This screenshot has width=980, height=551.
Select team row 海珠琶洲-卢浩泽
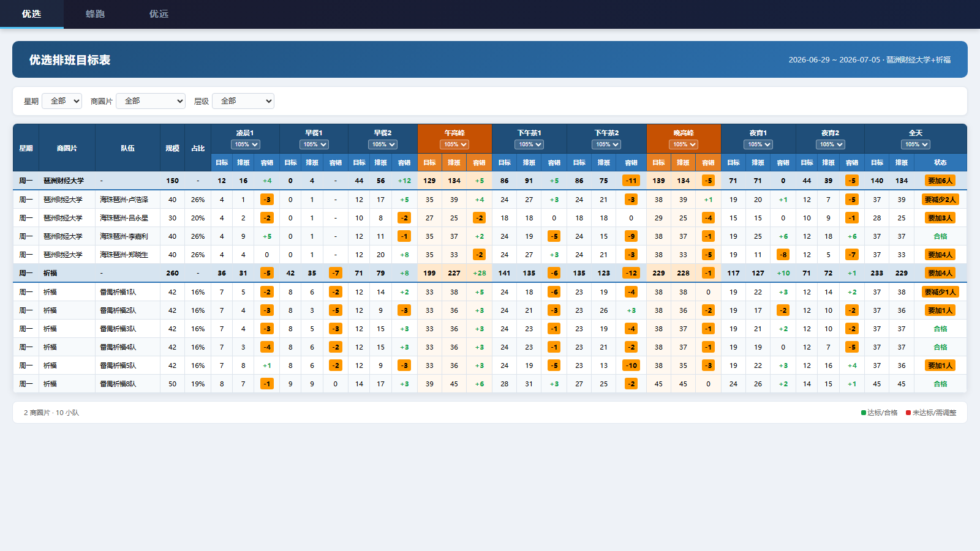490,200
